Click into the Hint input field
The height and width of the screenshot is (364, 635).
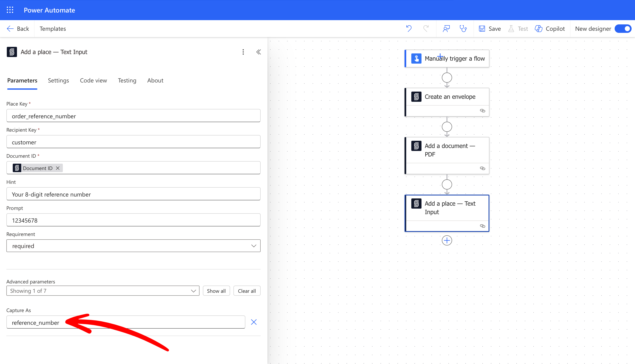pyautogui.click(x=133, y=194)
